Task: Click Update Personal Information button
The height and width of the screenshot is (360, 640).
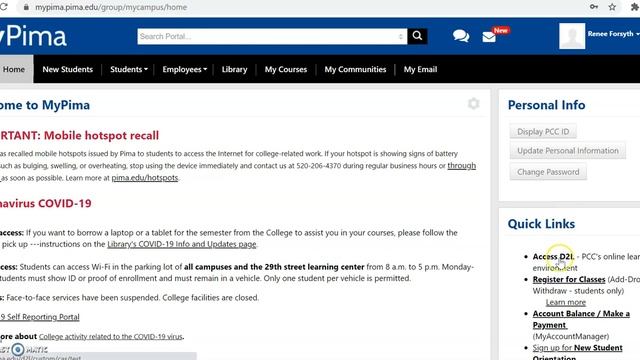Action: pos(568,151)
